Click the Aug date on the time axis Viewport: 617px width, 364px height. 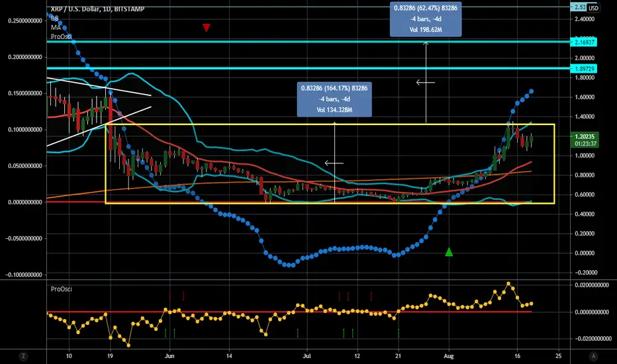point(449,356)
